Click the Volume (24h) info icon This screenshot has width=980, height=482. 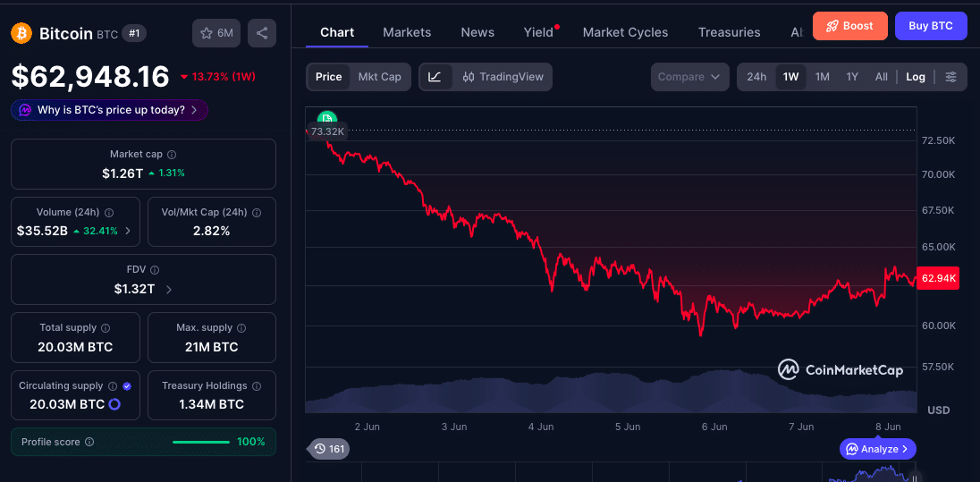click(x=109, y=213)
